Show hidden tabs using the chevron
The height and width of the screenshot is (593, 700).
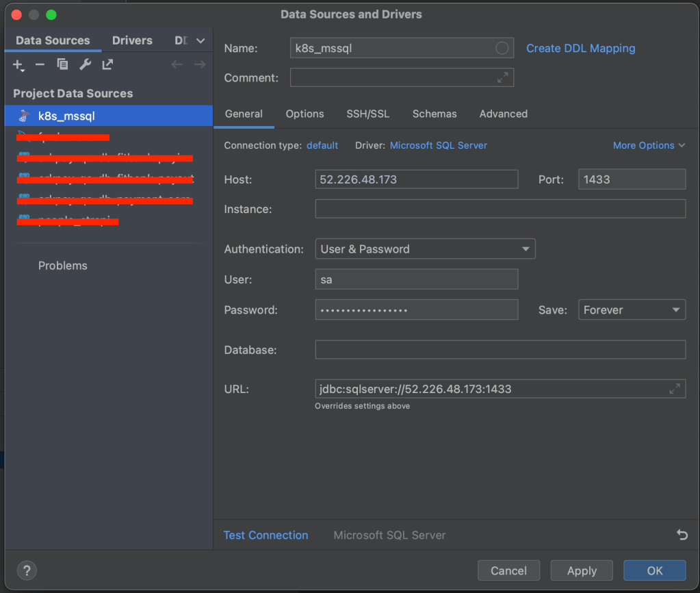[x=200, y=41]
